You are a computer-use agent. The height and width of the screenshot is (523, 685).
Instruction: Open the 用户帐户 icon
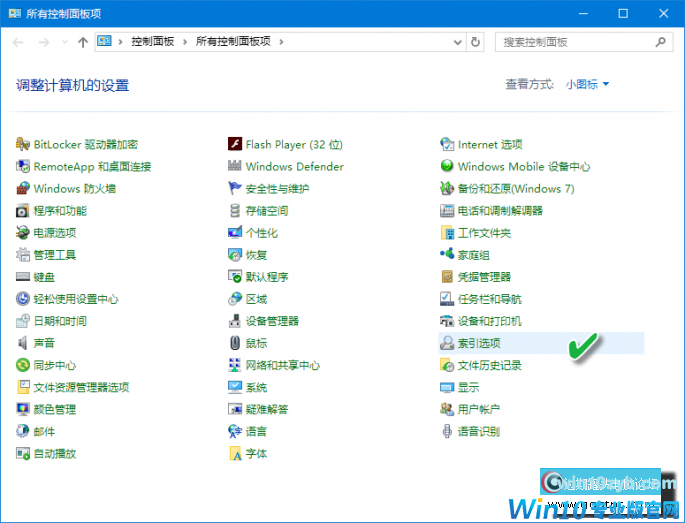pos(448,409)
